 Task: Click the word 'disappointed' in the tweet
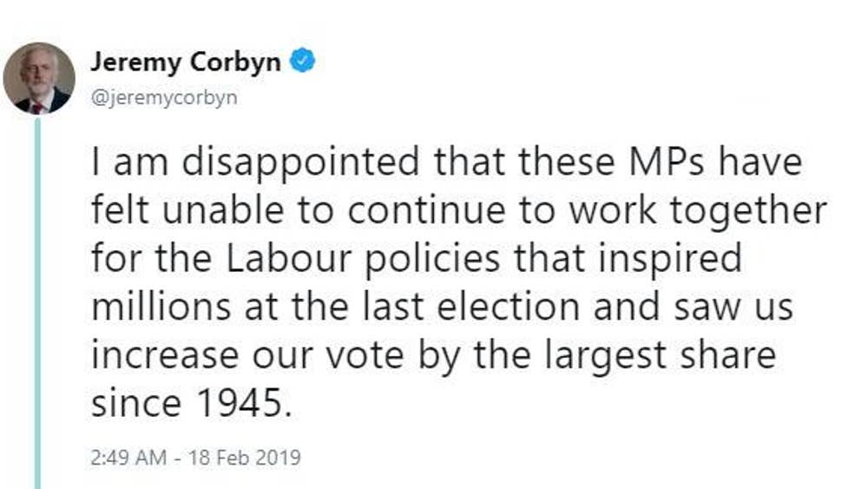(300, 162)
